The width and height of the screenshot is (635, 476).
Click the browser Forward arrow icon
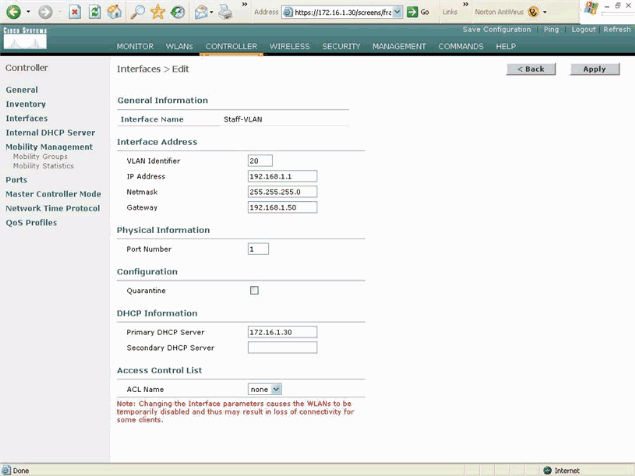pos(45,12)
